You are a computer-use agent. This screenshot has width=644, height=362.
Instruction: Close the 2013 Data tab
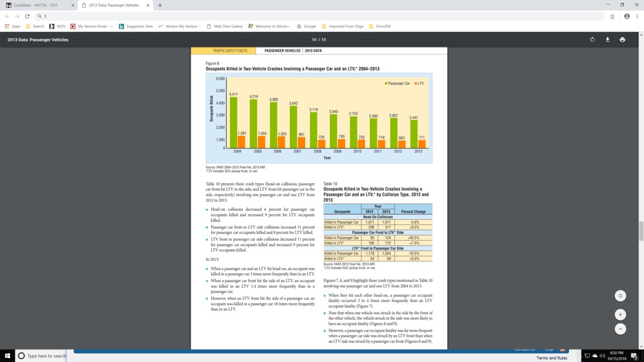[x=149, y=5]
